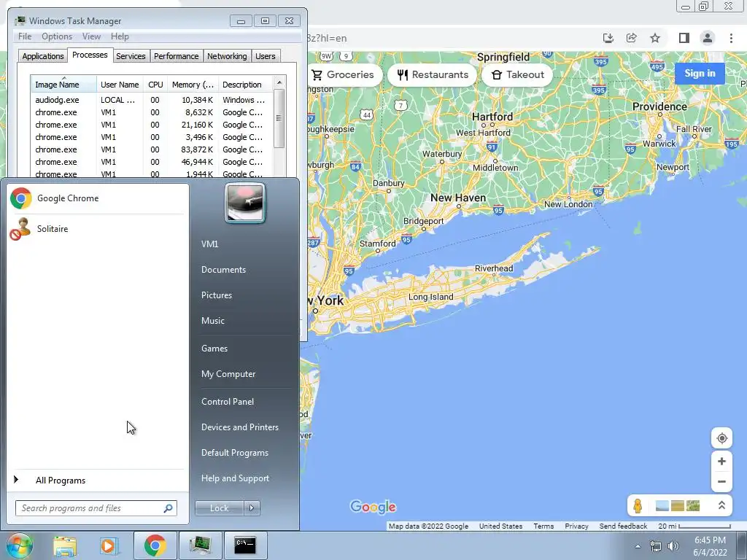Open Windows Explorer from the taskbar
The height and width of the screenshot is (560, 747).
(65, 545)
